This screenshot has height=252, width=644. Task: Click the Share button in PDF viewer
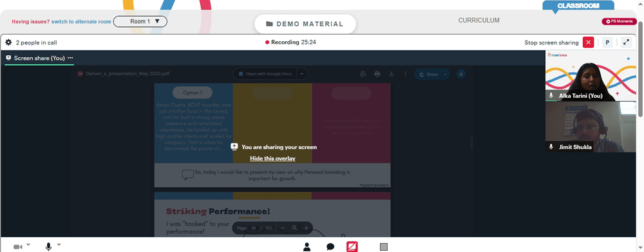click(428, 74)
